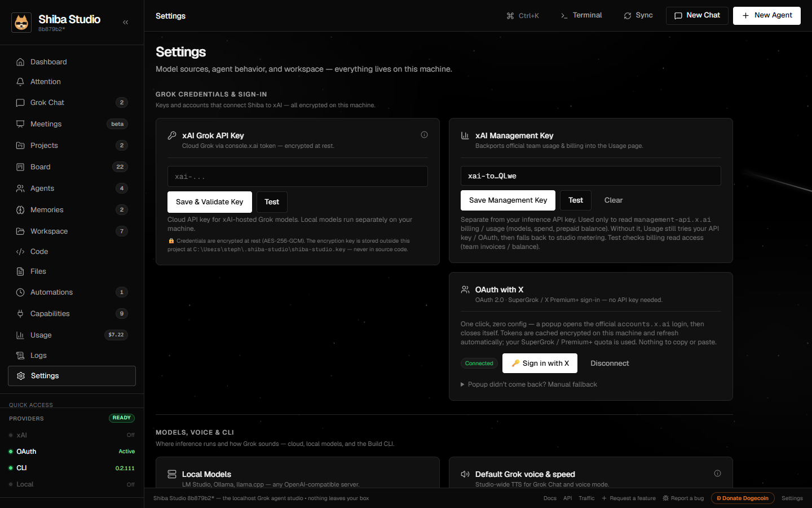
Task: Click the Projects icon in sidebar
Action: [x=20, y=146]
